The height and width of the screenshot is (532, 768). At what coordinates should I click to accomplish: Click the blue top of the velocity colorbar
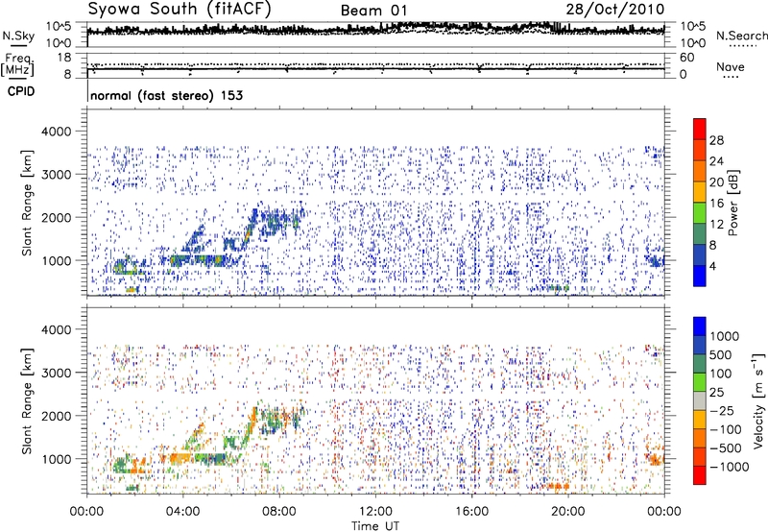[700, 326]
